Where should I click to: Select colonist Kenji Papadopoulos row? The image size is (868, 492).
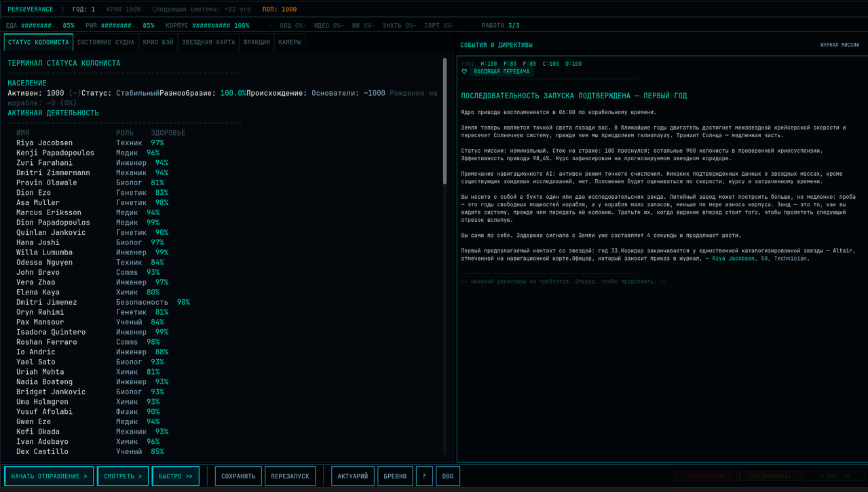(x=88, y=153)
